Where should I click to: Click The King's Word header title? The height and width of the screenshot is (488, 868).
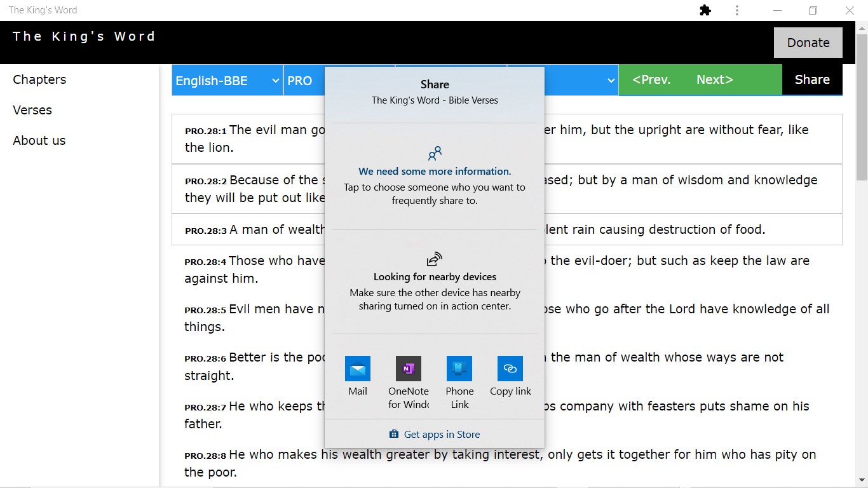click(84, 36)
